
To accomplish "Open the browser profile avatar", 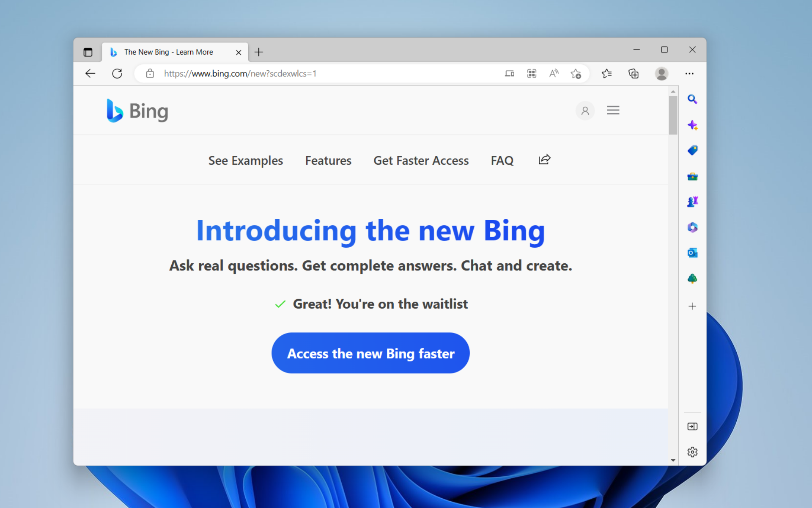I will coord(661,74).
